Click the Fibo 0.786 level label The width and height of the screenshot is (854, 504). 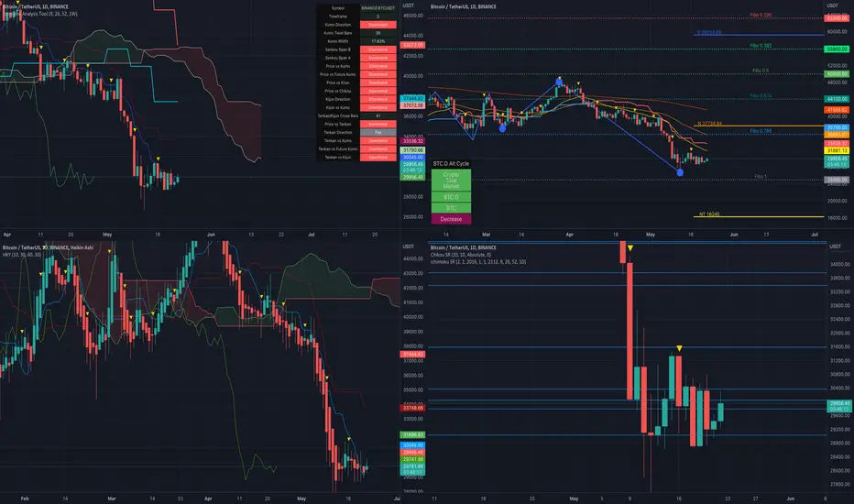click(761, 131)
